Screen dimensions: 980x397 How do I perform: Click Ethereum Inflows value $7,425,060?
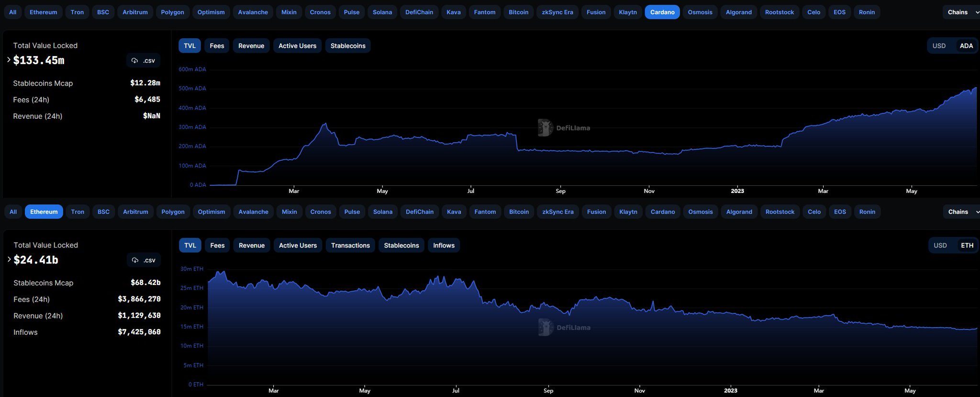tap(139, 331)
